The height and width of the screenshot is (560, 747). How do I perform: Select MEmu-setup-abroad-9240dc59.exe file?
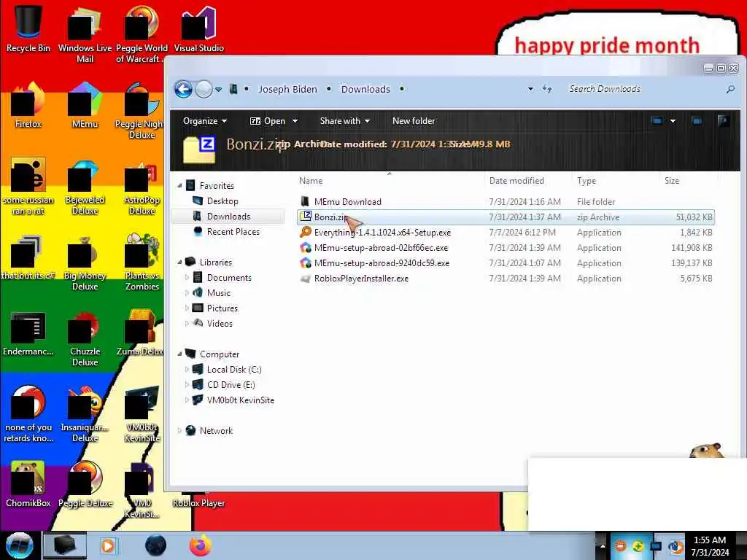(382, 262)
